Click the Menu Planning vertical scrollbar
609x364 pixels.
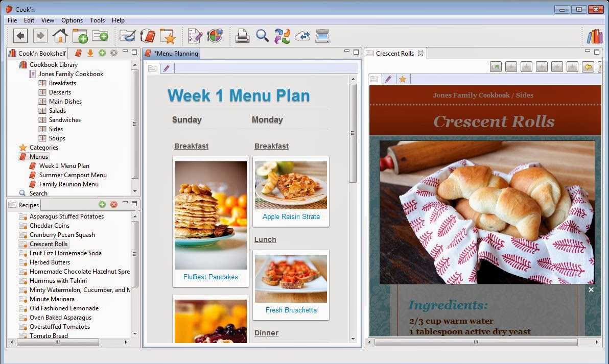tap(353, 133)
